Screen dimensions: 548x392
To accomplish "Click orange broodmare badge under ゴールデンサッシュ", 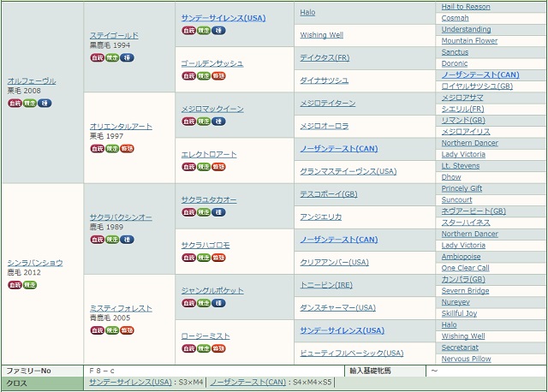I will pyautogui.click(x=218, y=76).
